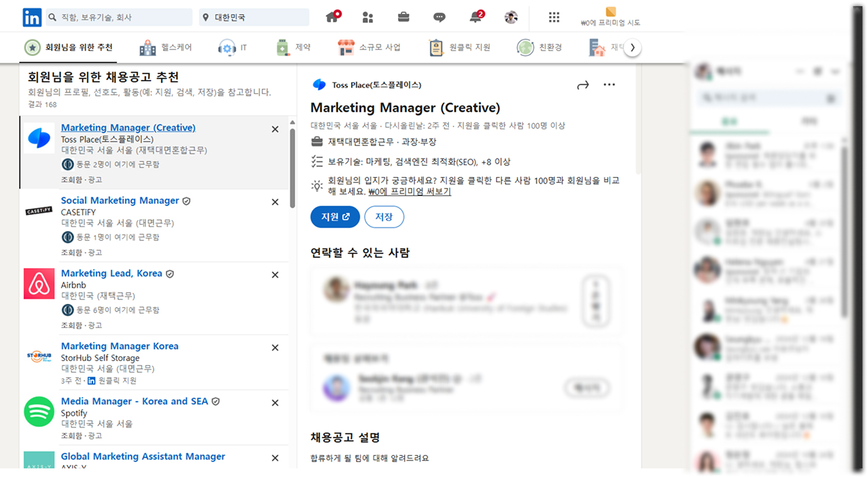Select the 회원님을 위한 추천 tab

[68, 47]
